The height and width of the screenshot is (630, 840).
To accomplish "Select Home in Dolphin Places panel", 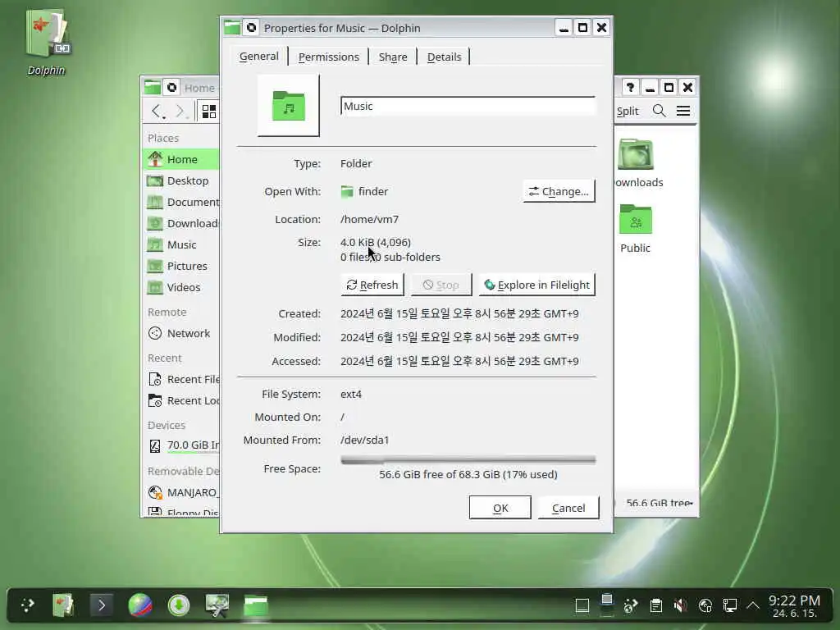I will pos(181,159).
